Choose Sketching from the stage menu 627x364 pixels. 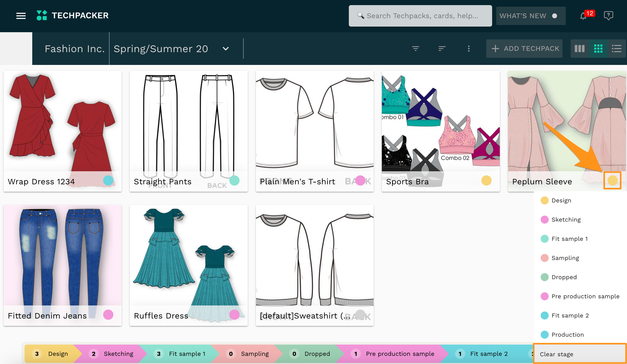[566, 220]
